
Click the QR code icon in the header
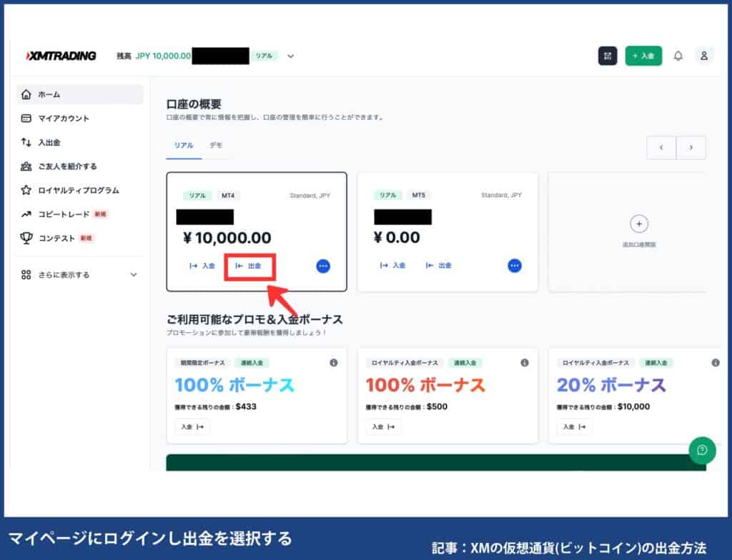pyautogui.click(x=607, y=56)
